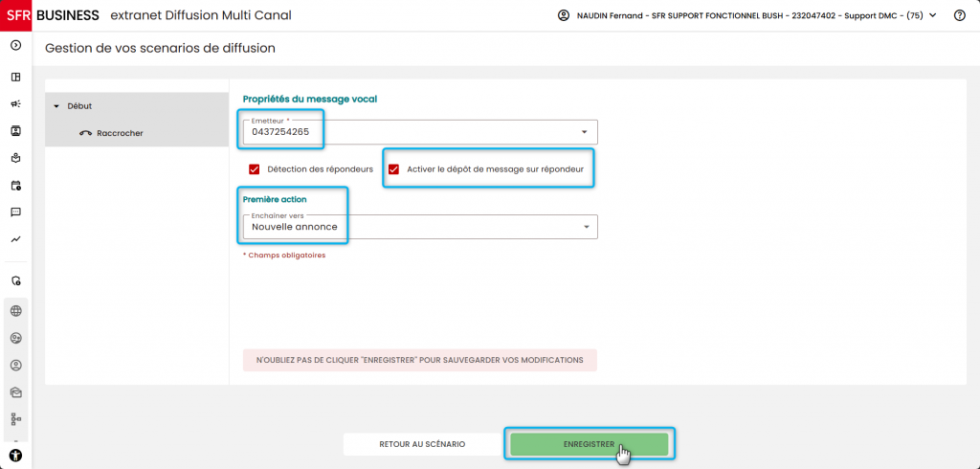This screenshot has width=980, height=469.
Task: Open the Enchaîner vers dropdown arrow
Action: [587, 227]
